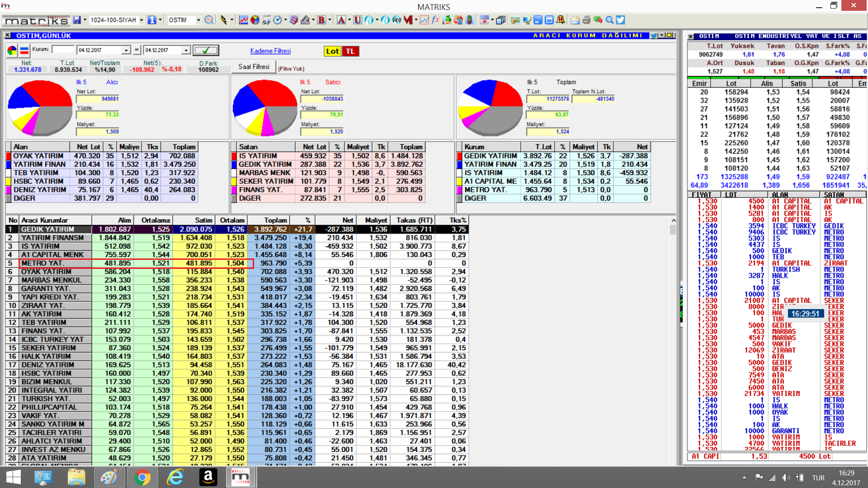Open the fx formula icon
Screen dimensions: 868x488
pyautogui.click(x=436, y=20)
